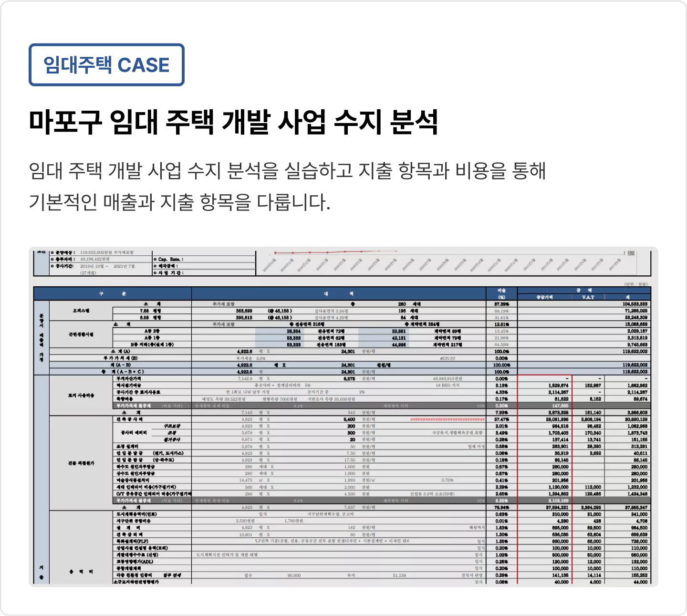
Task: Click the 30,890,129 total cell
Action: click(636, 419)
